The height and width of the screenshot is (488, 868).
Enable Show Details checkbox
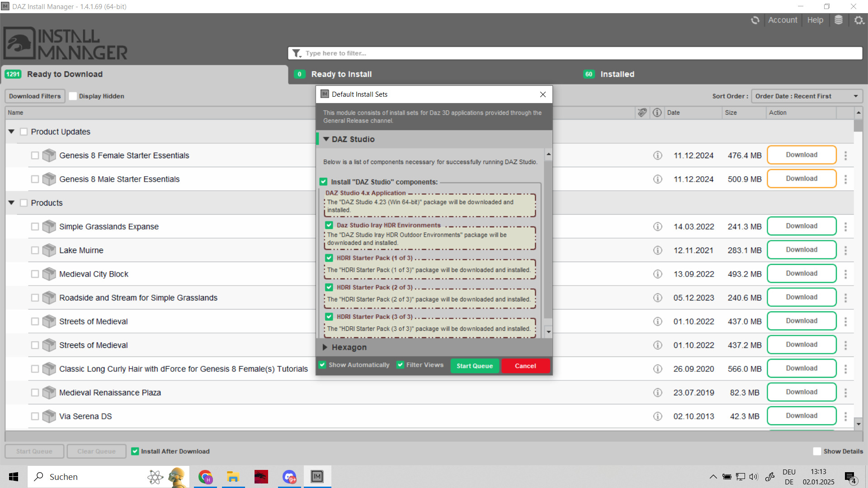[817, 451]
